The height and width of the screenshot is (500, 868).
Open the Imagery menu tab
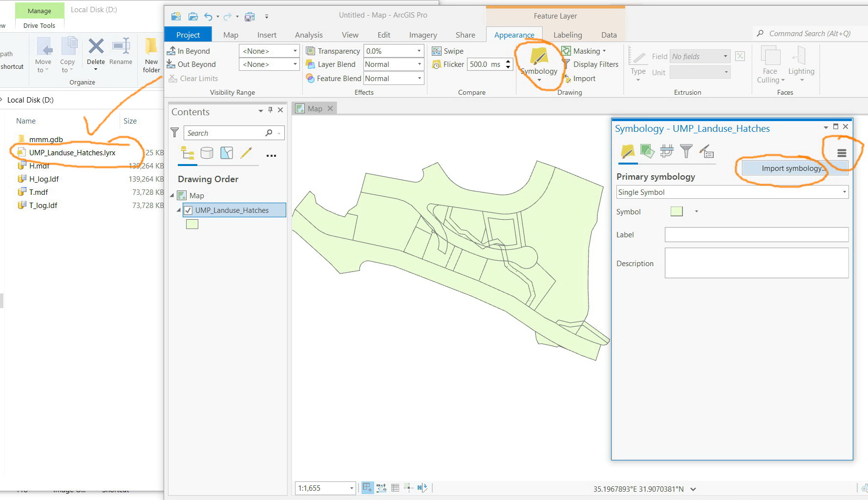422,34
